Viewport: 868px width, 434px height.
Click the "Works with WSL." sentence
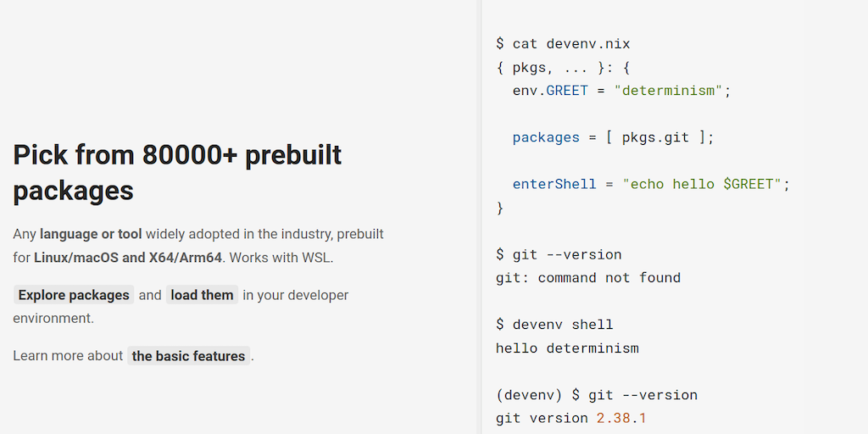tap(280, 258)
